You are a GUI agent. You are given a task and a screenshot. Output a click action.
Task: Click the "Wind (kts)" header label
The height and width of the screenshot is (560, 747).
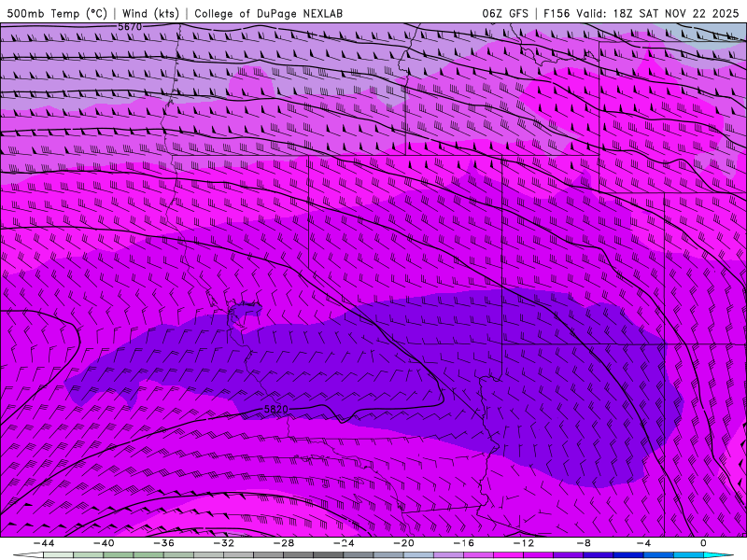151,13
